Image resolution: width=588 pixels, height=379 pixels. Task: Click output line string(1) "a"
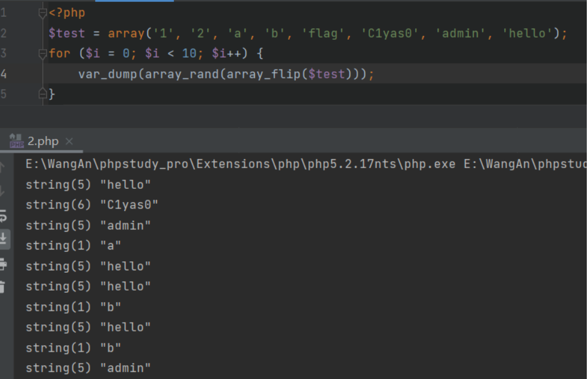73,245
